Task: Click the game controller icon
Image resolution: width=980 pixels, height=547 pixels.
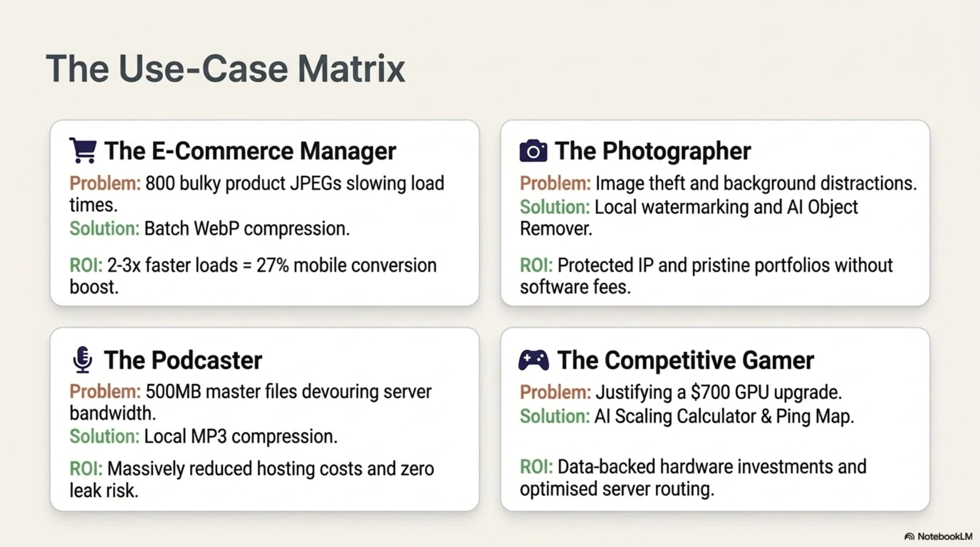Action: pyautogui.click(x=534, y=360)
